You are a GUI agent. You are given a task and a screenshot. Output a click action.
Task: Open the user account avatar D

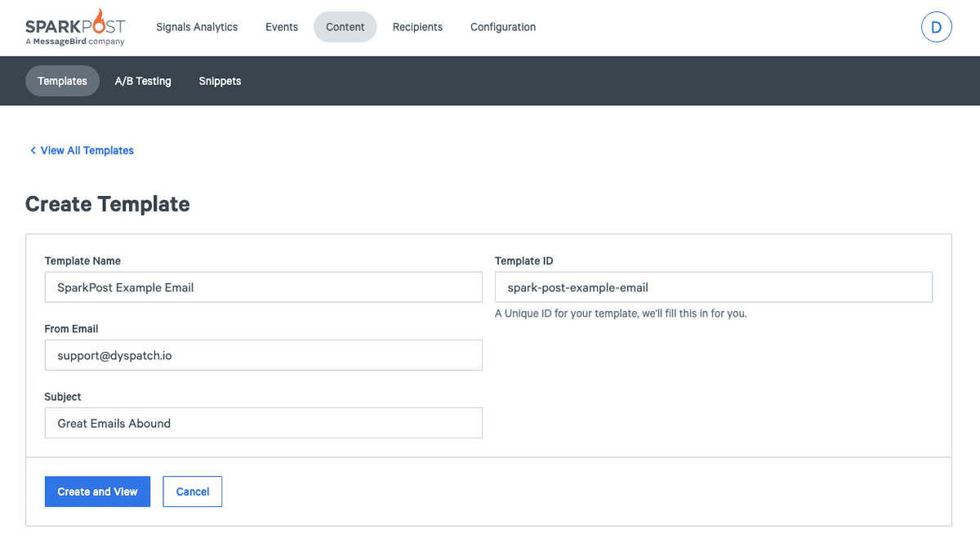pyautogui.click(x=936, y=27)
